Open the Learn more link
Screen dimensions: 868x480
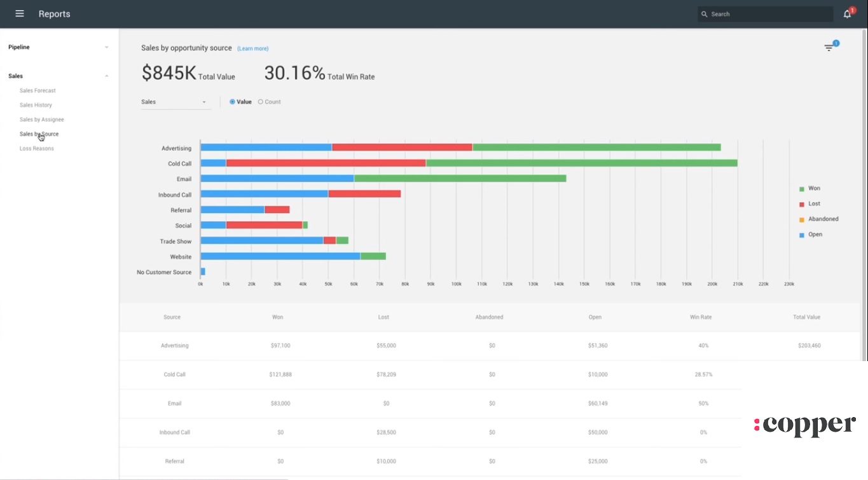252,48
